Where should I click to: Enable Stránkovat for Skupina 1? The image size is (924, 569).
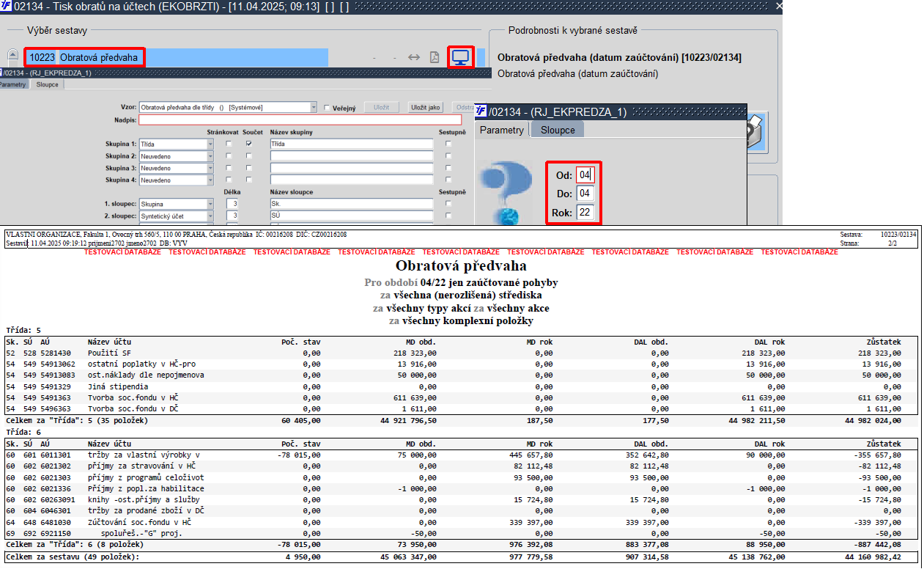(229, 144)
